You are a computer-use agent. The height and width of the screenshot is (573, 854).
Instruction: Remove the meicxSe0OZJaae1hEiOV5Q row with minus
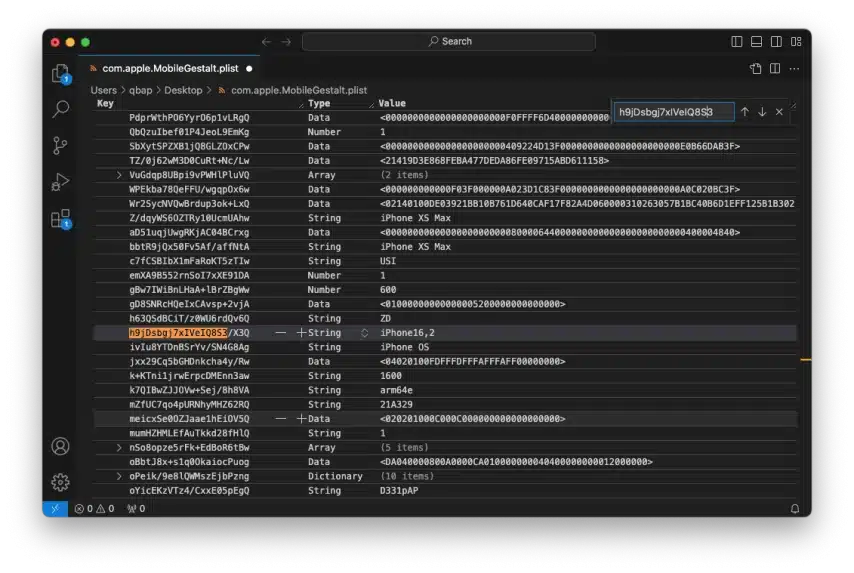(280, 418)
